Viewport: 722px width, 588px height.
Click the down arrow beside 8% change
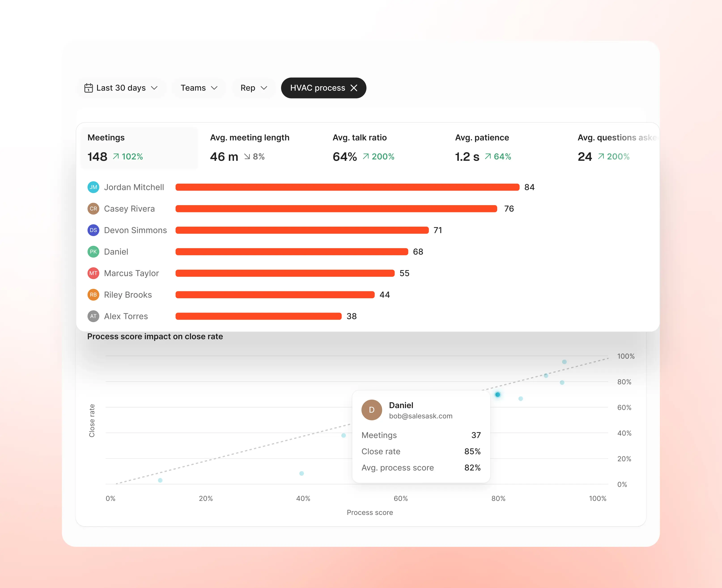click(247, 156)
